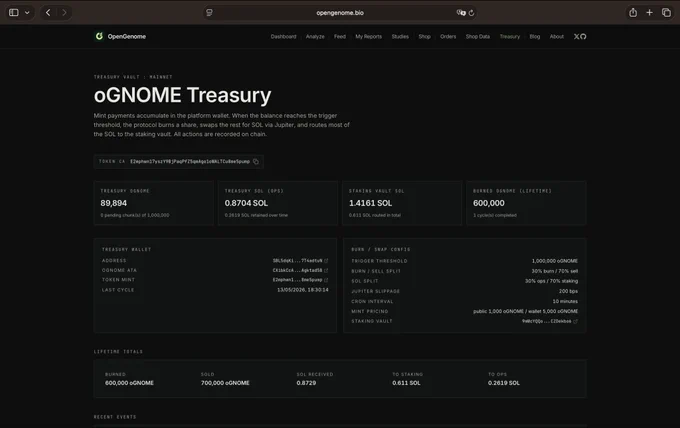Click the oGNOME Treasury heading

coord(183,95)
